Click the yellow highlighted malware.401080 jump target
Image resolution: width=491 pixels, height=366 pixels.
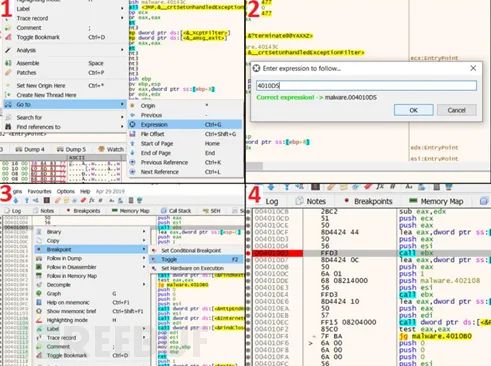(x=442, y=336)
